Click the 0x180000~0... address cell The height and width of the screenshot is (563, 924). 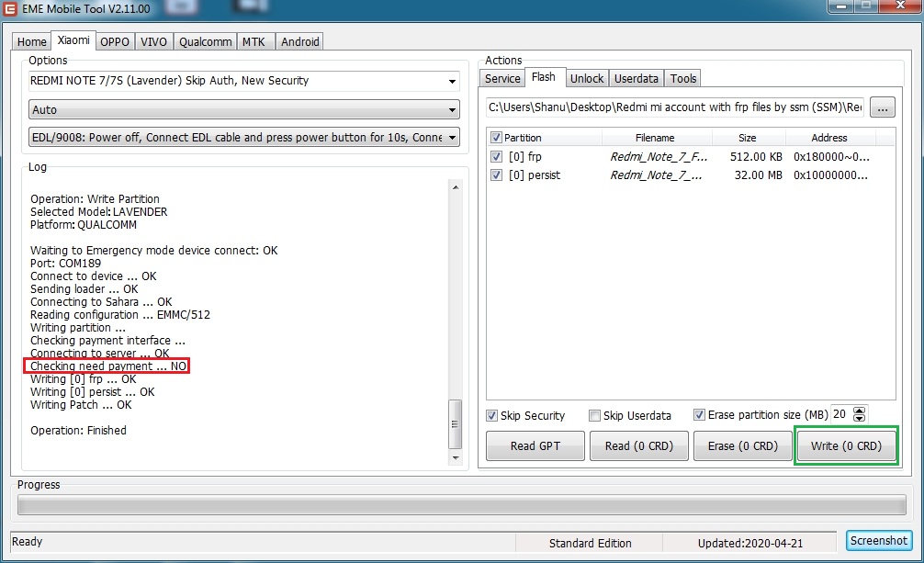pos(831,157)
